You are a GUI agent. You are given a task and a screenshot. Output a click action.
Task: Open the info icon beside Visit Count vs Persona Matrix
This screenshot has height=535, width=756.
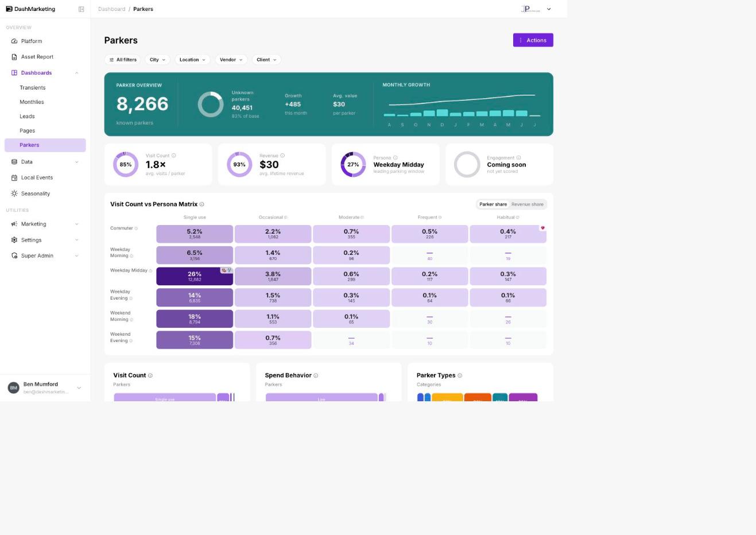pyautogui.click(x=201, y=204)
